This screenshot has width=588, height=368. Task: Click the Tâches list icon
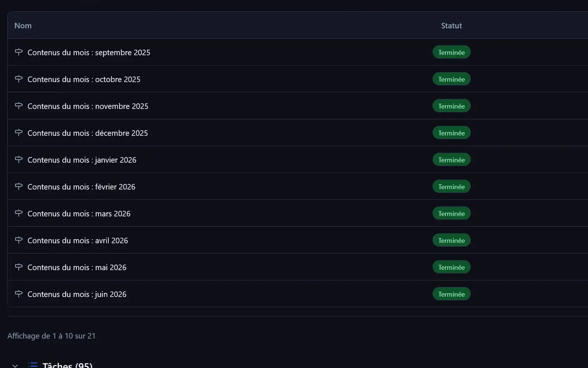33,365
